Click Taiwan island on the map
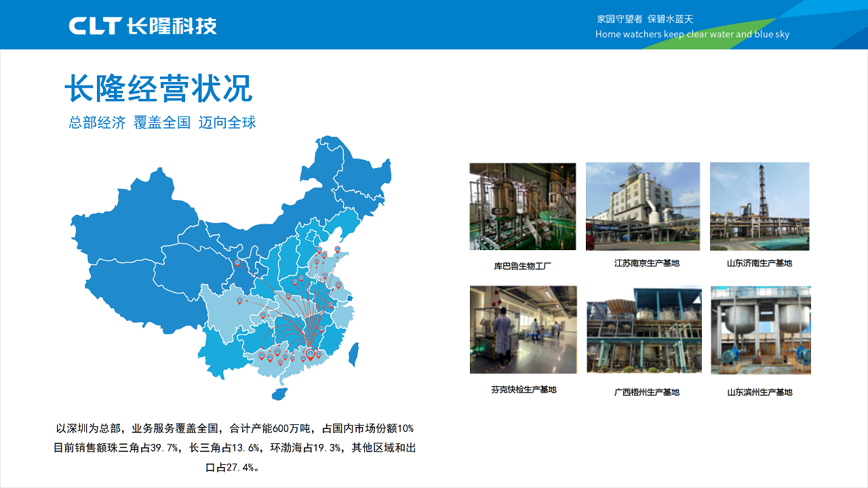 pos(353,354)
